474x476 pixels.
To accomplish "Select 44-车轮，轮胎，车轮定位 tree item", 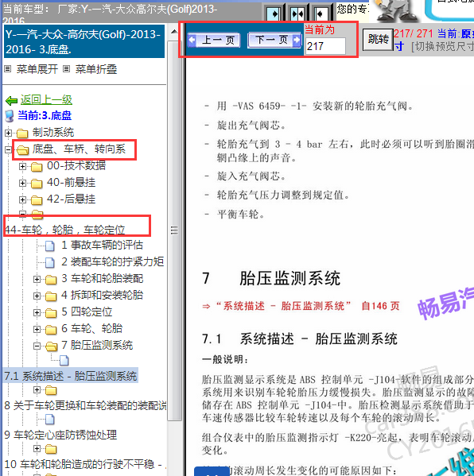I will tap(65, 230).
